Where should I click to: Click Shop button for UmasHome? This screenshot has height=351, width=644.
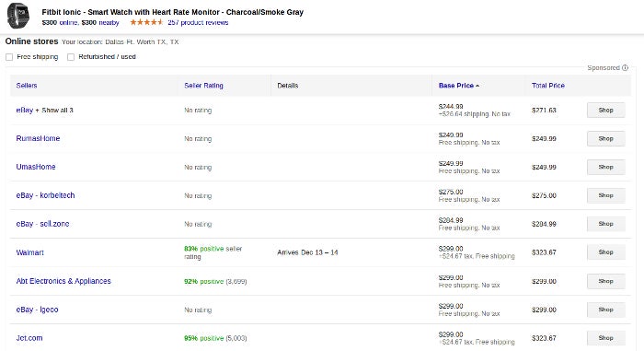click(605, 167)
